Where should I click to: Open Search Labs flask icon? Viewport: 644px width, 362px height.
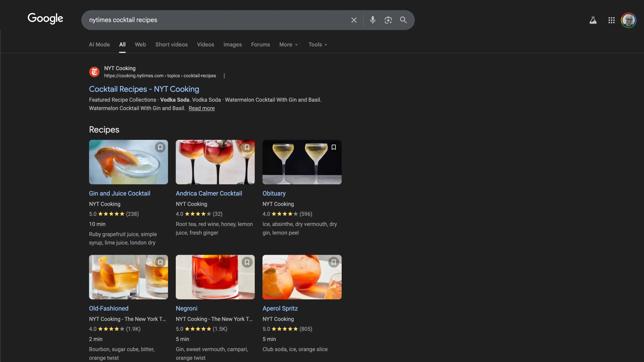[x=593, y=20]
